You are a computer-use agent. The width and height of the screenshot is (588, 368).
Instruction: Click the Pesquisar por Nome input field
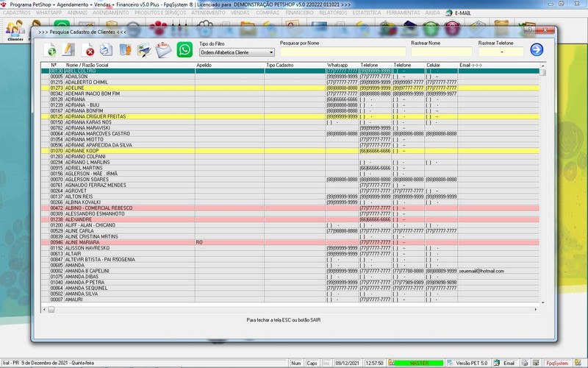(343, 52)
